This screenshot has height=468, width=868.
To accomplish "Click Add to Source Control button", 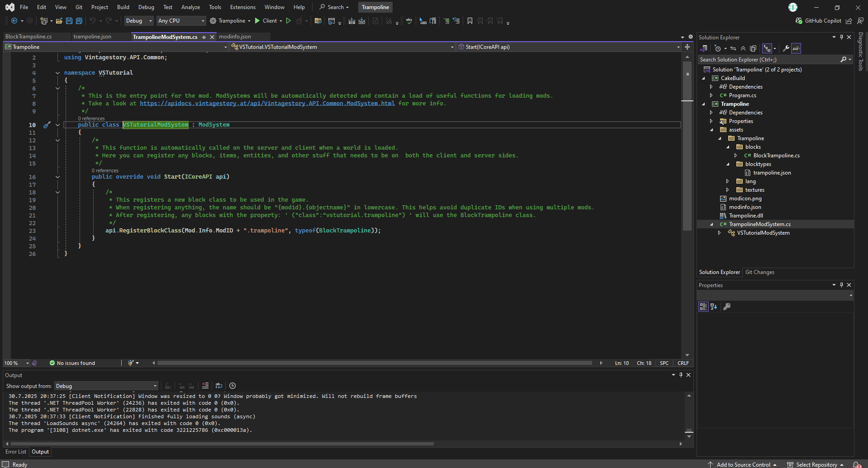I will [x=743, y=464].
